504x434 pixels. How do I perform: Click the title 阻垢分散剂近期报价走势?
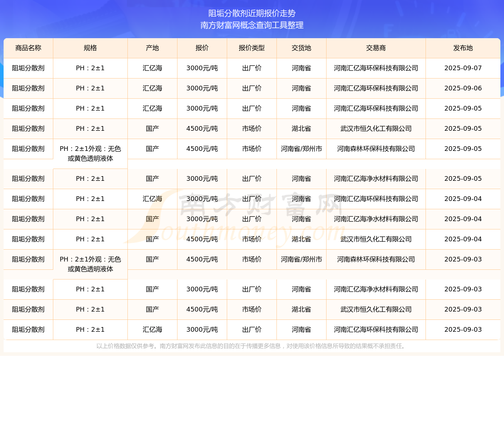(x=252, y=13)
